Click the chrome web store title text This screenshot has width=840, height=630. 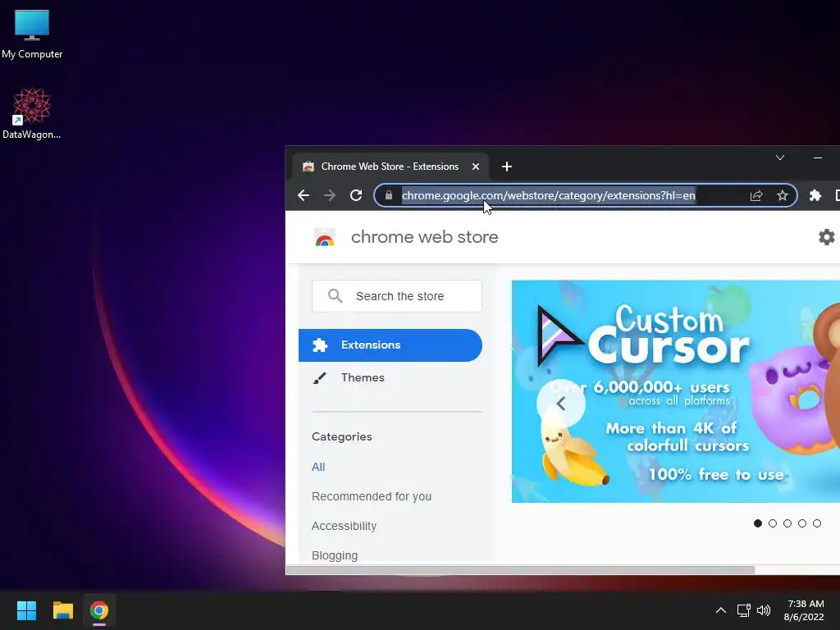(424, 237)
